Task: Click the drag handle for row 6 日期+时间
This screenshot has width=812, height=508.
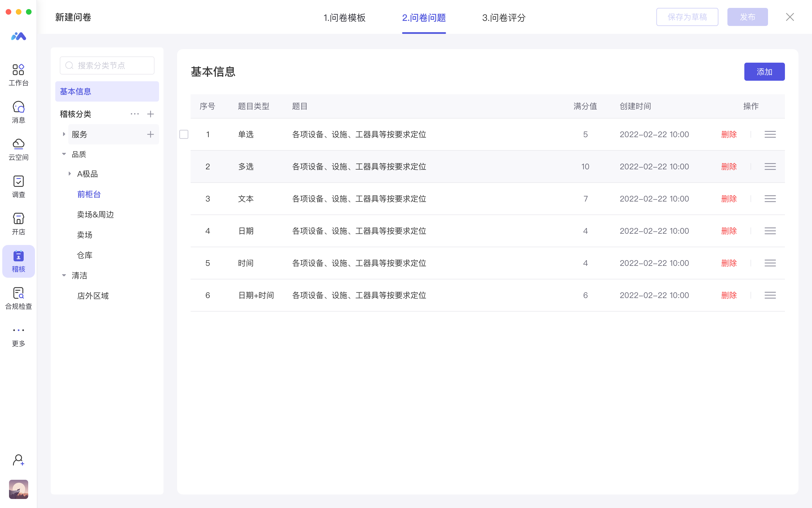Action: tap(770, 295)
